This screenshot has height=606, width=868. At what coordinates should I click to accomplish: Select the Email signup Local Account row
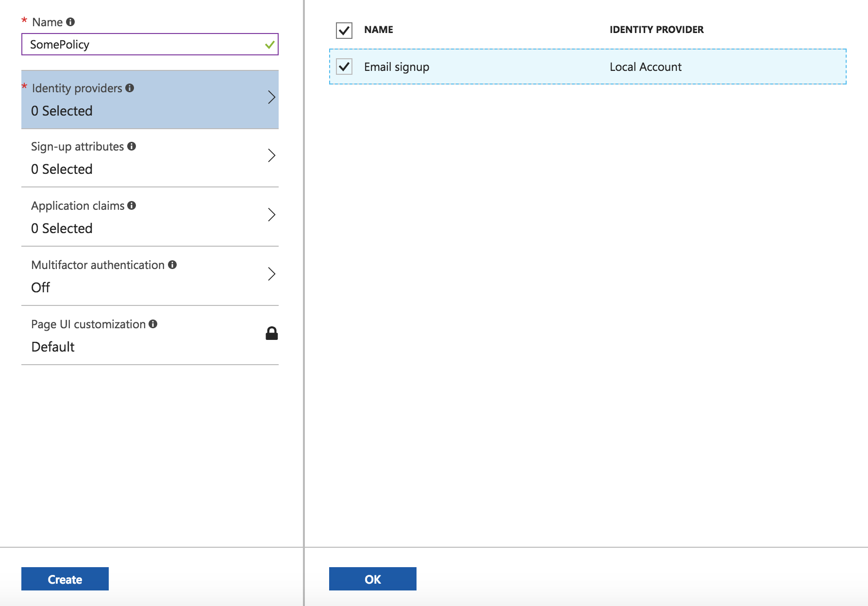588,67
